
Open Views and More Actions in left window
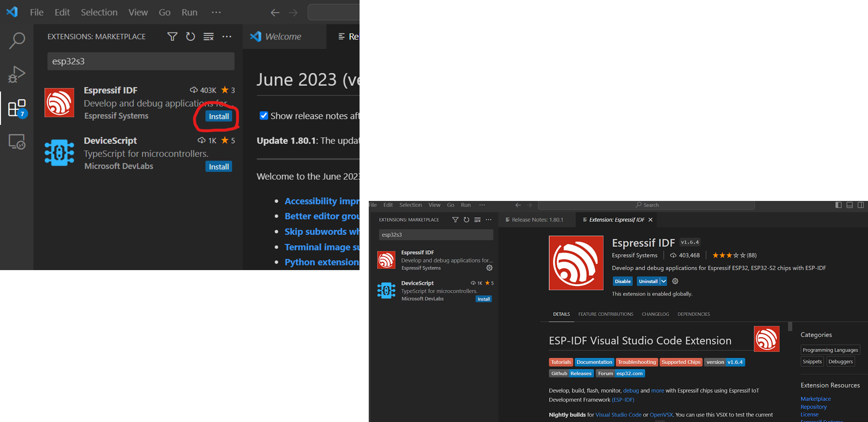click(227, 37)
